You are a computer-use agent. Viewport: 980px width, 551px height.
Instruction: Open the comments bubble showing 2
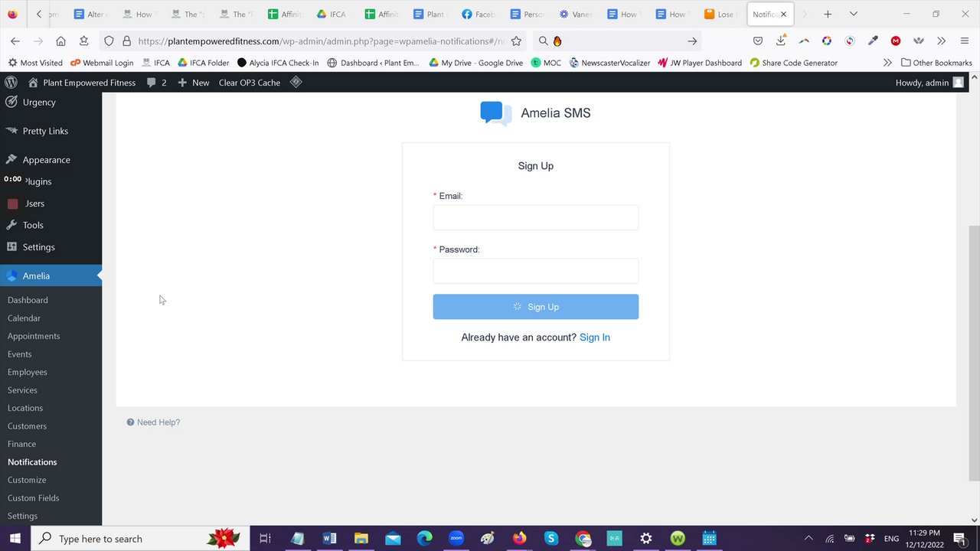click(x=156, y=83)
